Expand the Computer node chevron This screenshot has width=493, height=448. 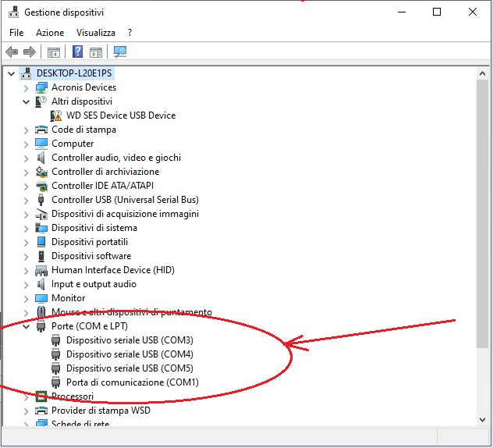tap(26, 144)
